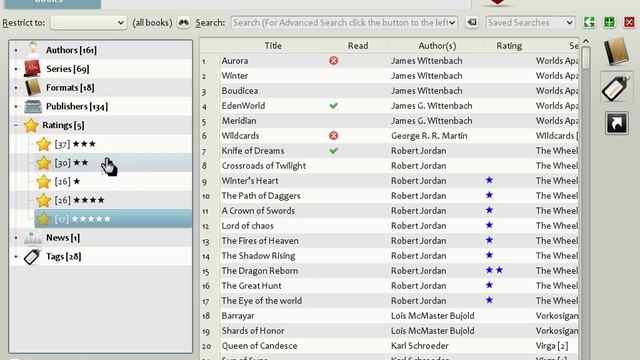Sort by the Rating column header
The height and width of the screenshot is (360, 640).
(x=509, y=46)
